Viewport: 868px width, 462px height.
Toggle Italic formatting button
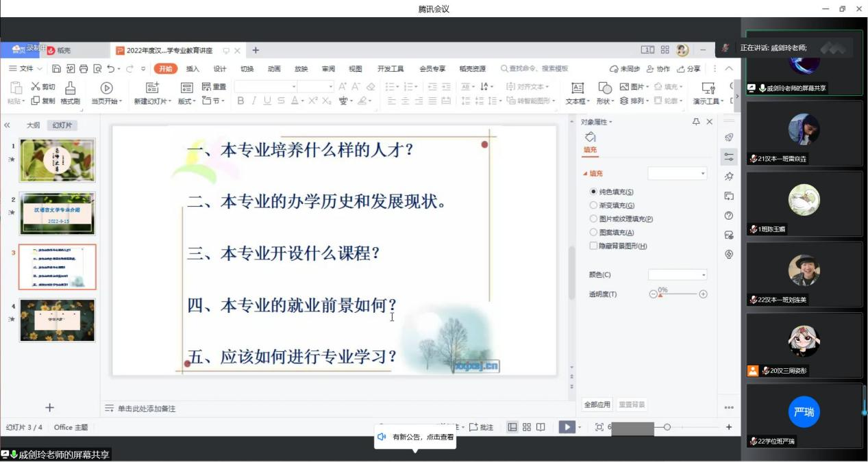pyautogui.click(x=253, y=101)
